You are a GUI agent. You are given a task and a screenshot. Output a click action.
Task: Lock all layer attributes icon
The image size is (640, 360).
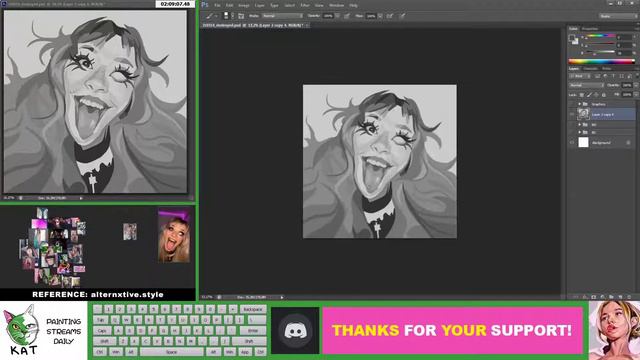[604, 95]
